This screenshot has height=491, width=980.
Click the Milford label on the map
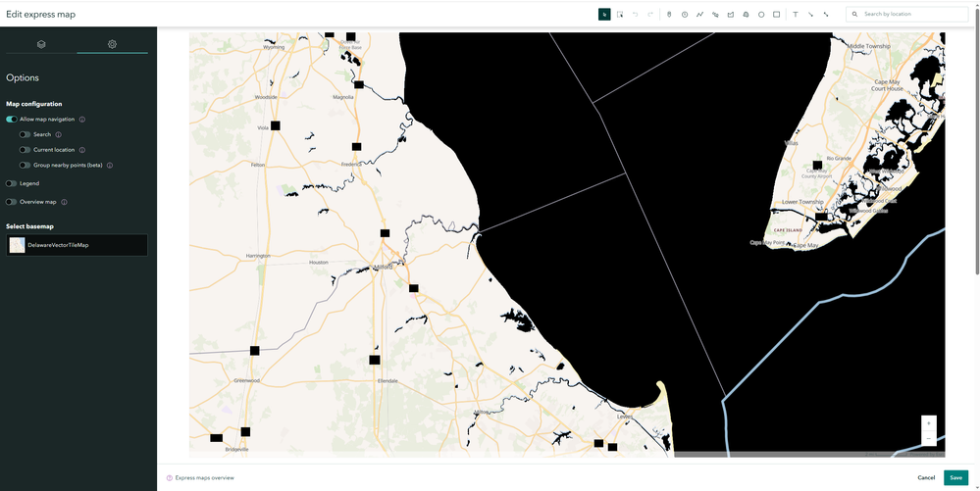click(x=383, y=268)
